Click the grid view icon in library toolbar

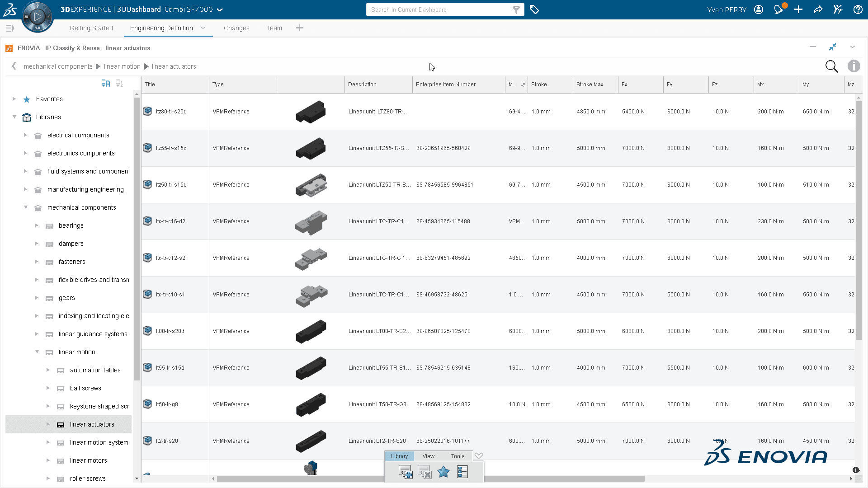462,471
